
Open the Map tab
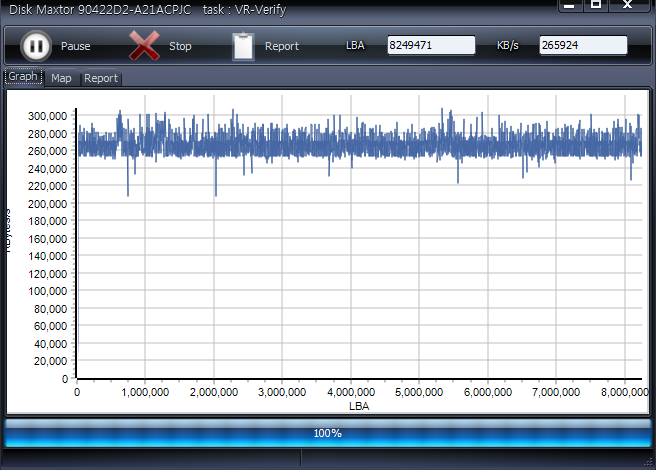(61, 78)
